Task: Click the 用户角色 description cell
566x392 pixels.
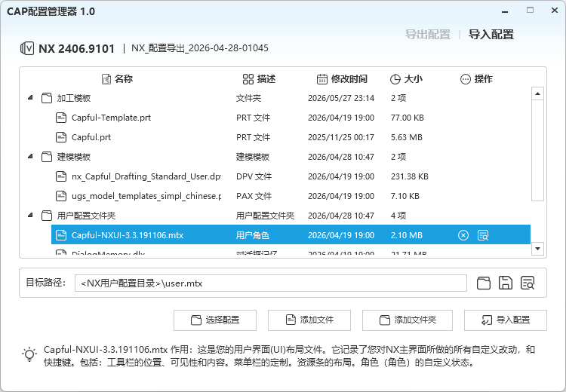Action: click(x=253, y=235)
